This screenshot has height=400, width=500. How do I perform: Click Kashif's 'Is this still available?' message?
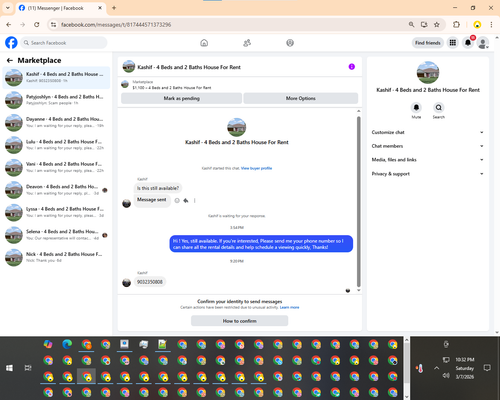pos(158,188)
